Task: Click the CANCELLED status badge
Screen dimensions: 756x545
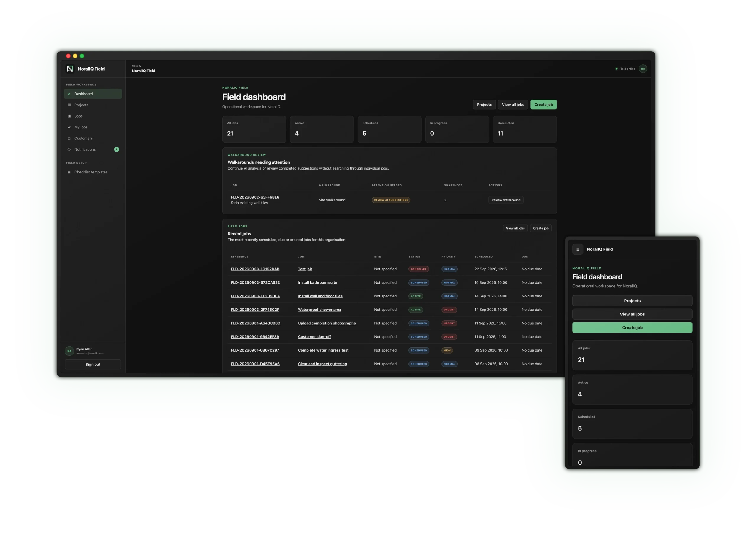Action: (419, 269)
